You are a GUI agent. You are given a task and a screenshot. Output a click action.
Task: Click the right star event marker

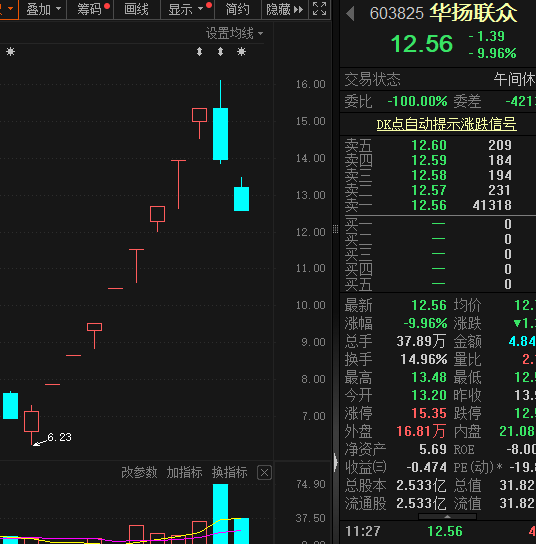pos(241,52)
